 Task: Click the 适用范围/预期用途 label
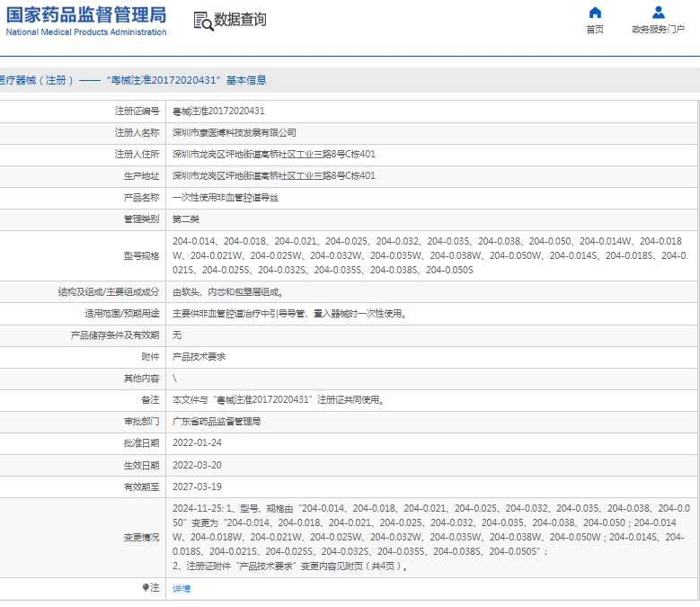pyautogui.click(x=122, y=314)
